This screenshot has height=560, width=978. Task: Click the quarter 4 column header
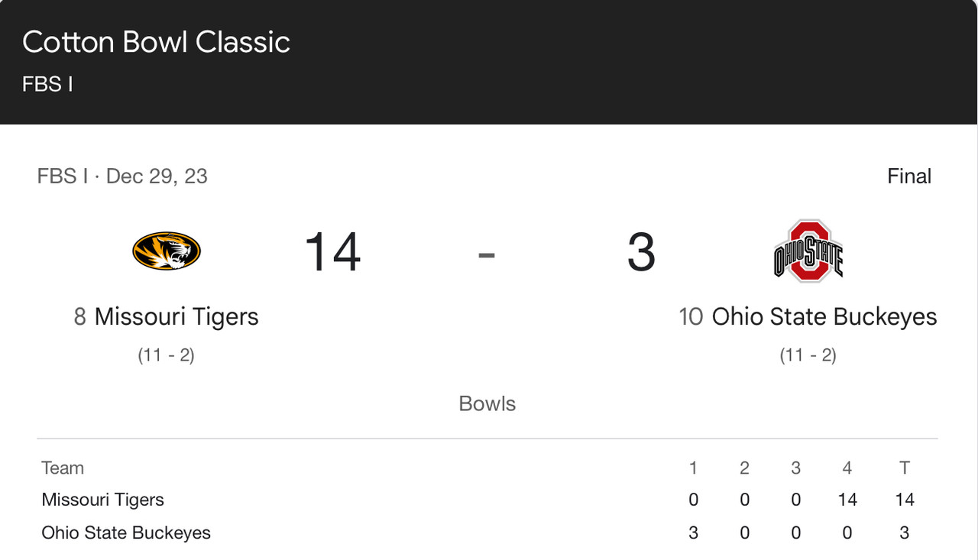[x=847, y=468]
